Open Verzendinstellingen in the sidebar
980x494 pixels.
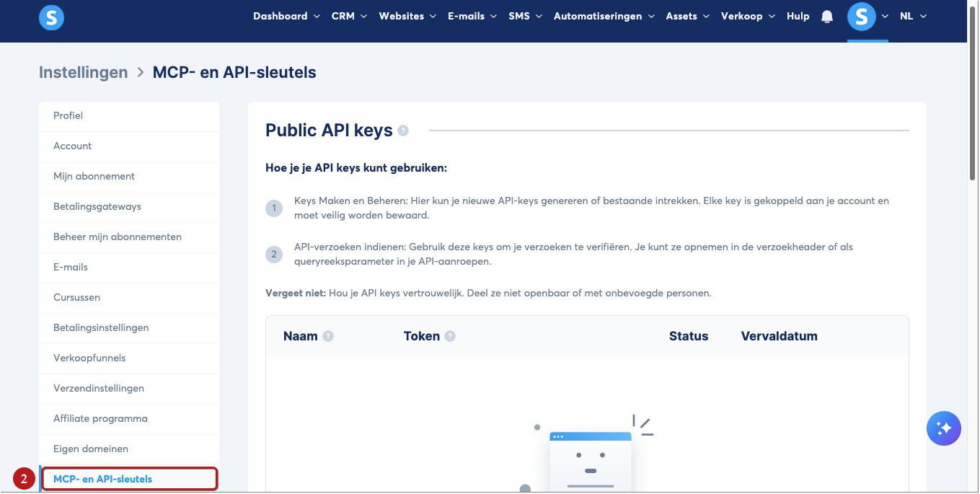coord(129,388)
